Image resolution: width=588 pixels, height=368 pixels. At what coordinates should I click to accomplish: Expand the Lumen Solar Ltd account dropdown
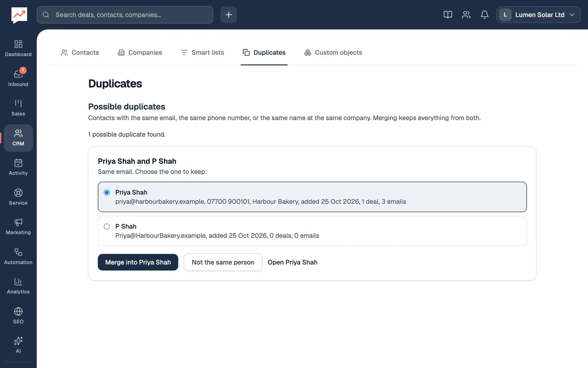[x=538, y=15]
